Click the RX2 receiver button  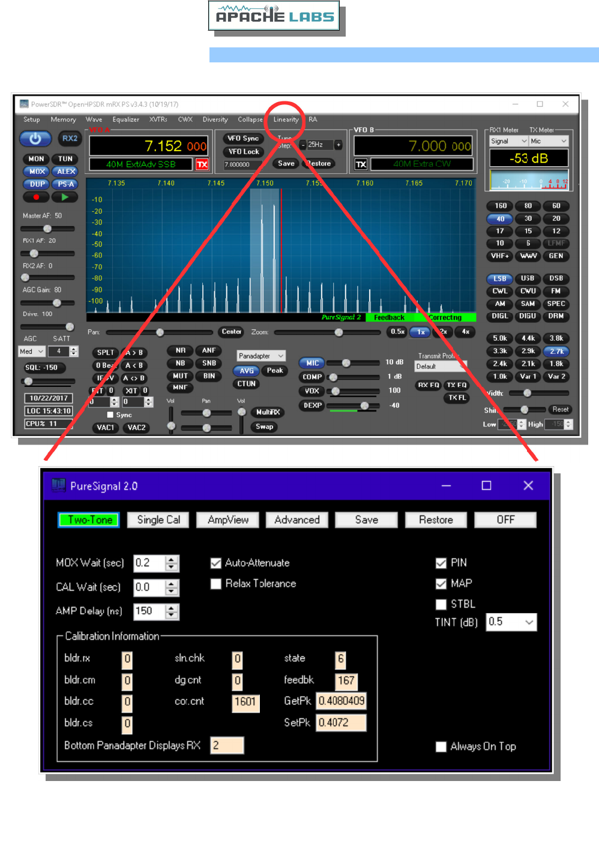(70, 139)
